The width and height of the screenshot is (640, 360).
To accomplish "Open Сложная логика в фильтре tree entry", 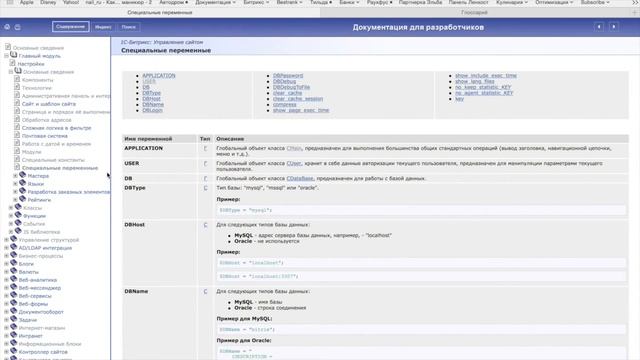I will [x=56, y=128].
